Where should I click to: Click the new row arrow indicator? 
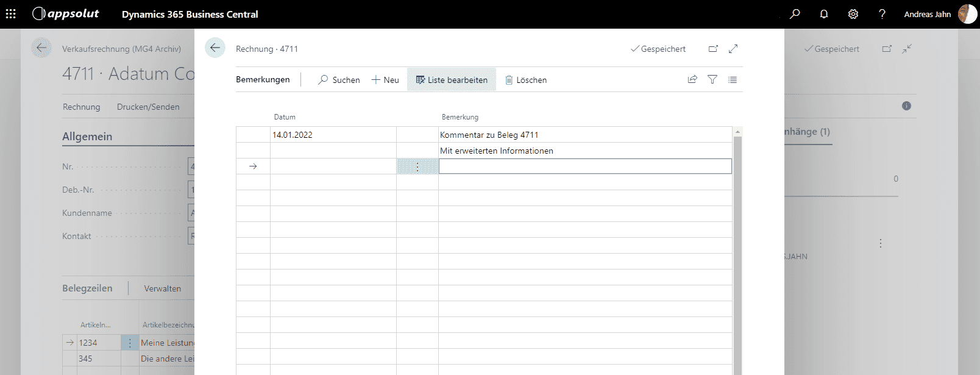(253, 166)
